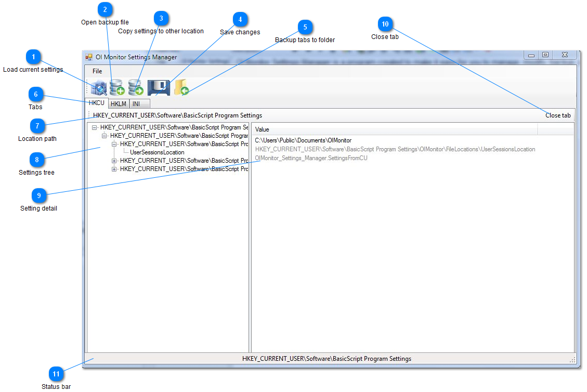
Task: Switch to the HKCU tab
Action: point(97,103)
